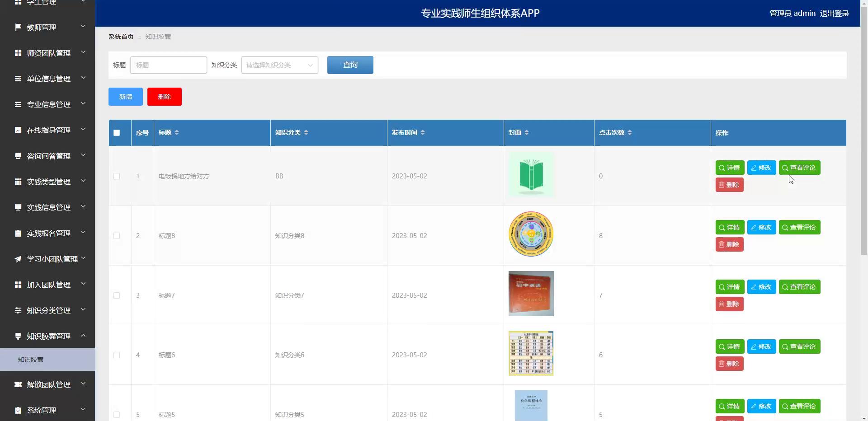
Task: Sort table by 知识分类 column arrows
Action: point(306,132)
